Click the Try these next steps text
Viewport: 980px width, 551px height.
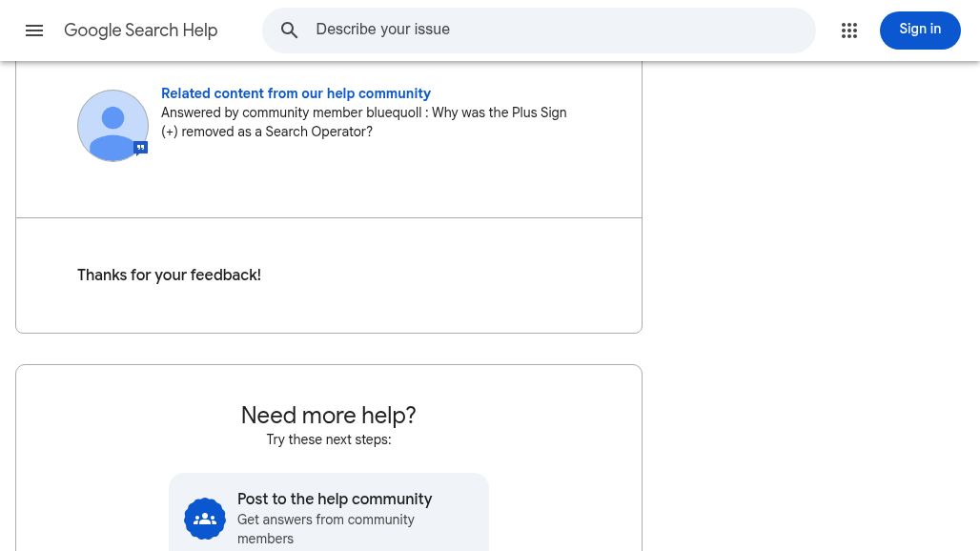(x=328, y=439)
